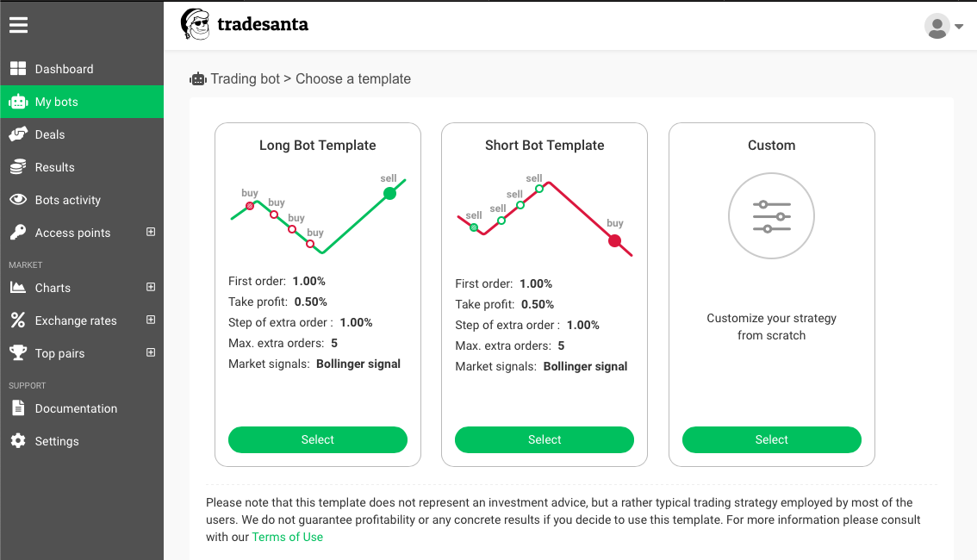Click the Top pairs trophy icon

[x=18, y=352]
